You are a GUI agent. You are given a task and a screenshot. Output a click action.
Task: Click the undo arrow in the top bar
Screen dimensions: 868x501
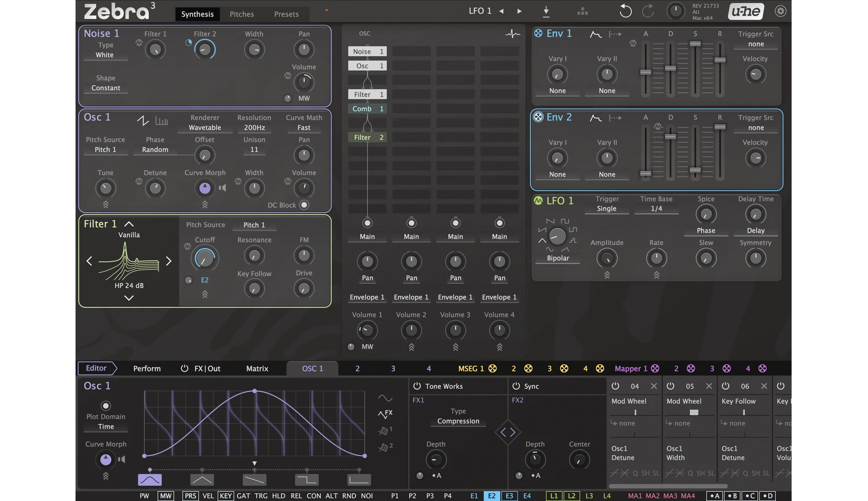coord(625,11)
